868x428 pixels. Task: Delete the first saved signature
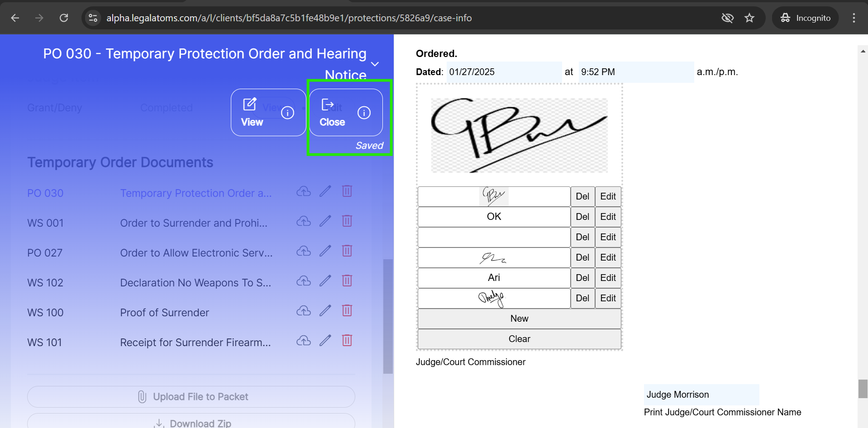point(582,196)
